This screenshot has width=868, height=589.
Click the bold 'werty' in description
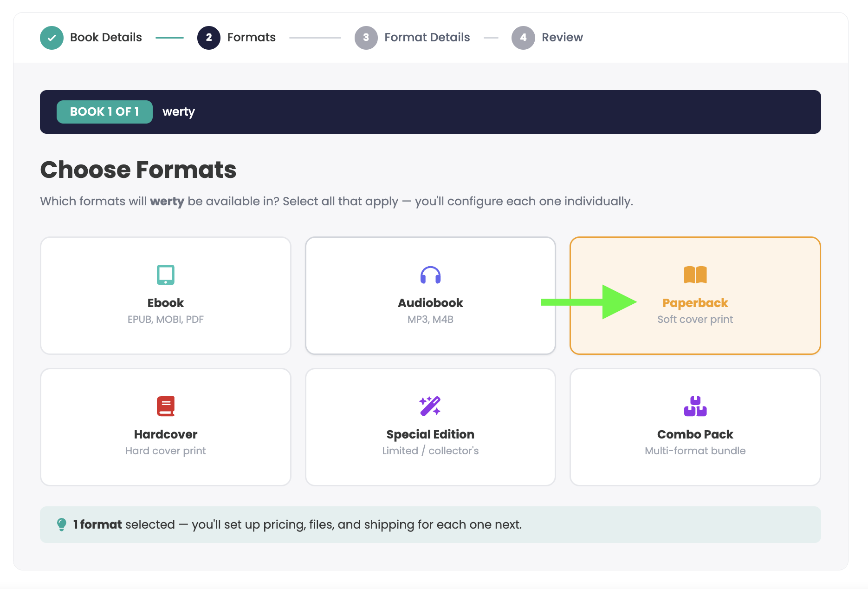pos(167,201)
